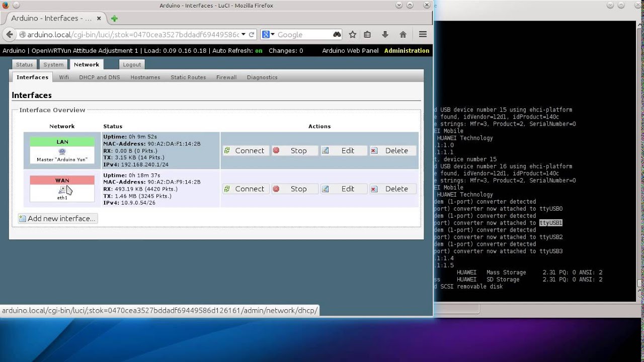Open URL history dropdown arrow
Screen dimensions: 644x362
point(244,35)
